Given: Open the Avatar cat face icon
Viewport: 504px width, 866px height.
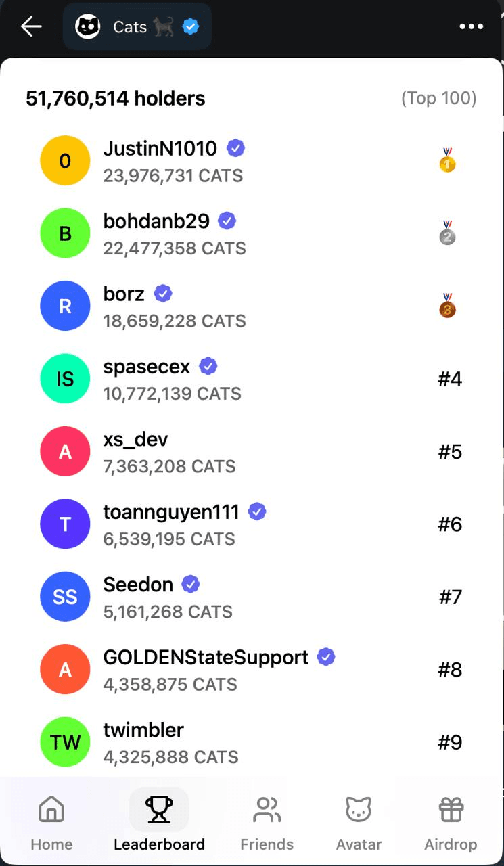Looking at the screenshot, I should pyautogui.click(x=359, y=808).
